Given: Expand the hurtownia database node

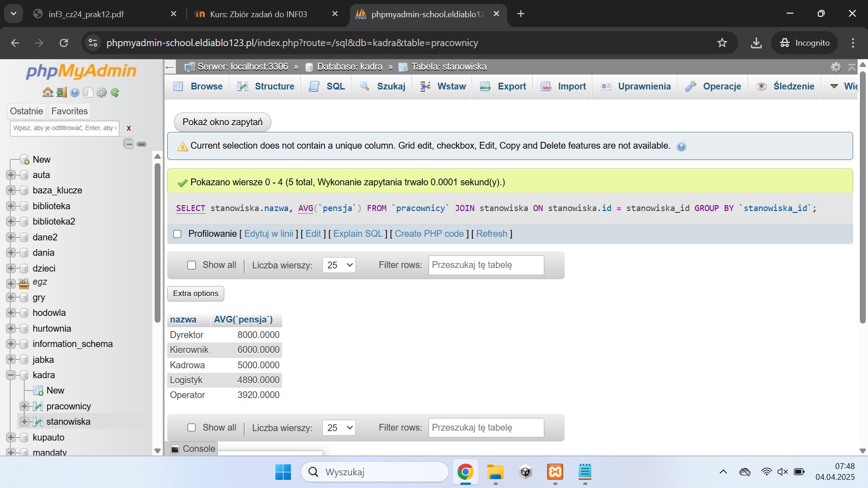Looking at the screenshot, I should tap(10, 328).
